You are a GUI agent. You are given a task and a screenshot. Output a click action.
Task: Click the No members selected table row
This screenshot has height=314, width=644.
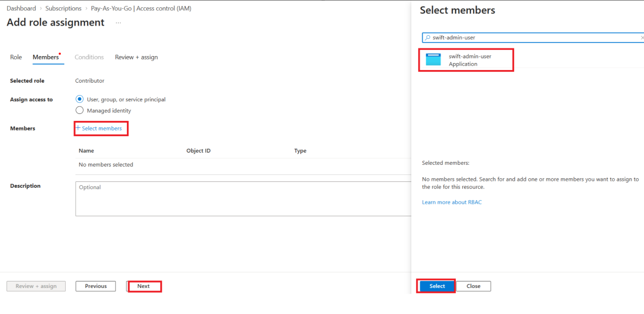243,165
